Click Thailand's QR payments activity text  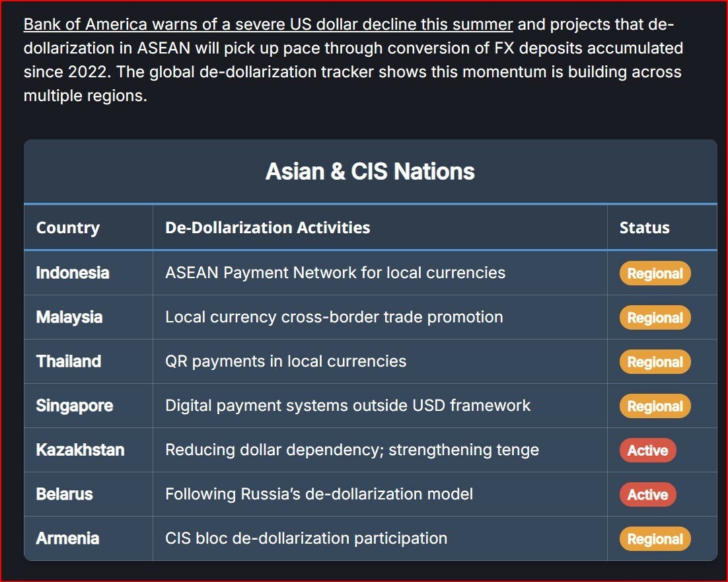tap(285, 361)
